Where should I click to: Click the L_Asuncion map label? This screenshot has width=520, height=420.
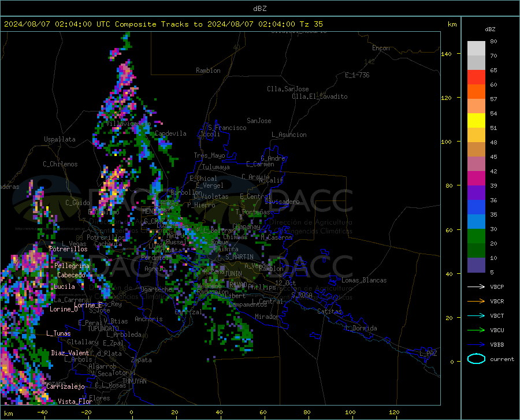(x=289, y=135)
